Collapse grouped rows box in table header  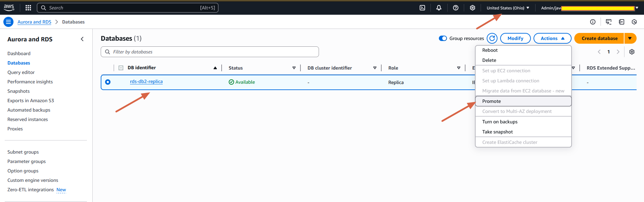pos(121,68)
